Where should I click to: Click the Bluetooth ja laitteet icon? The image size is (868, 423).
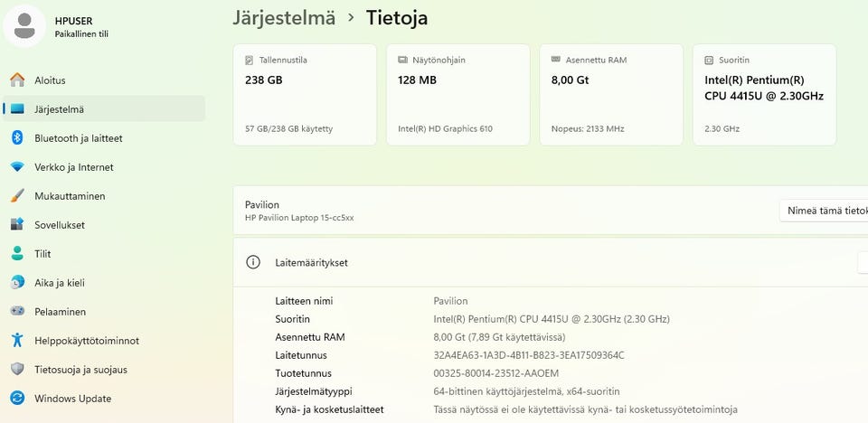click(x=17, y=138)
